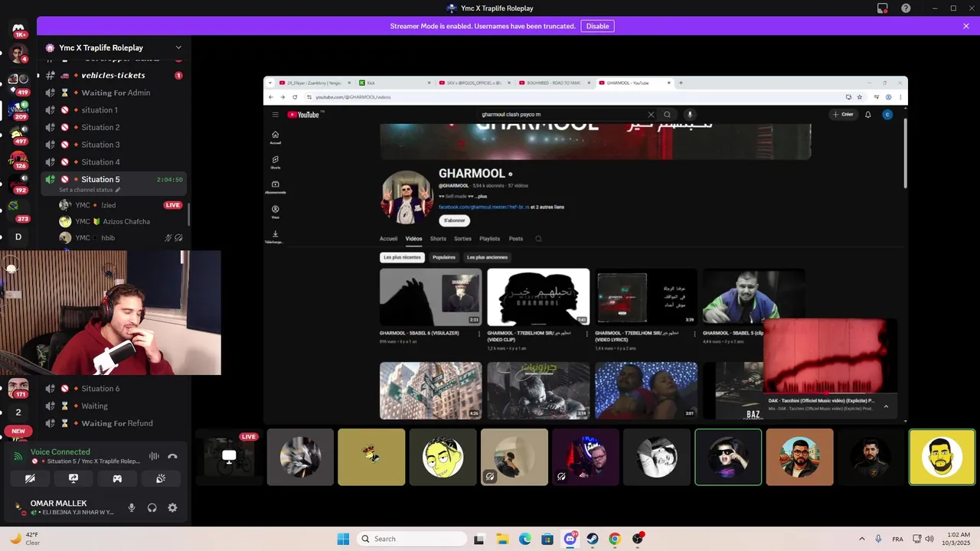Dismiss the Streamer Mode banner
980x551 pixels.
(966, 26)
